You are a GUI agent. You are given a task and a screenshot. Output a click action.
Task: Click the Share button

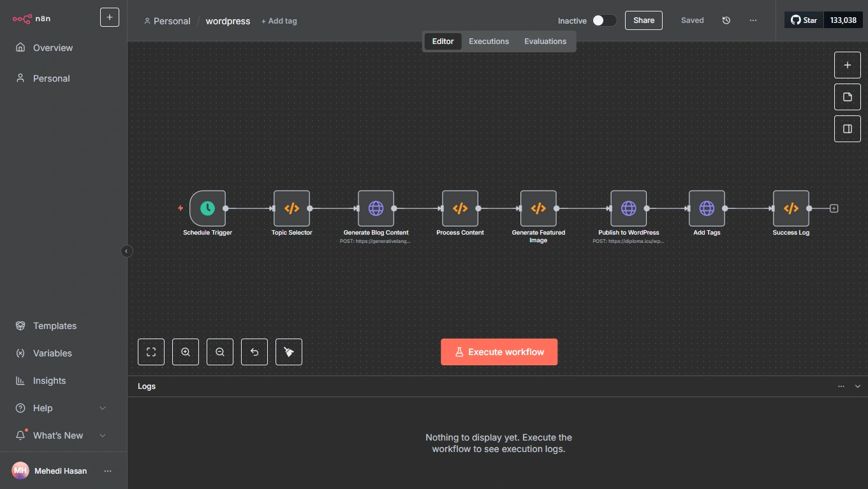644,20
